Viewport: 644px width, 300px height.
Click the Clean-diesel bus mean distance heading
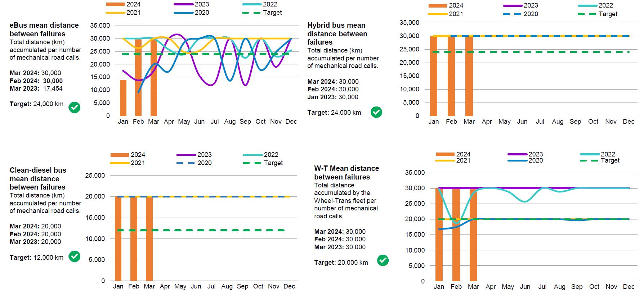pos(38,178)
